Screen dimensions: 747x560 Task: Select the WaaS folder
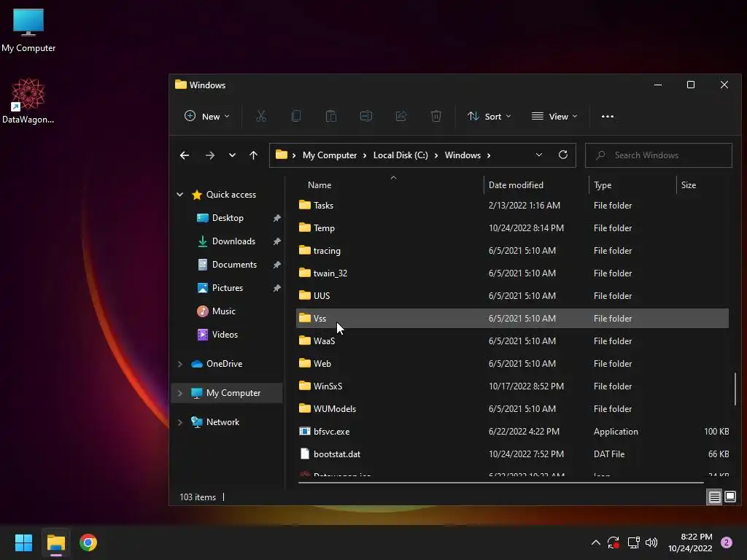click(512, 341)
